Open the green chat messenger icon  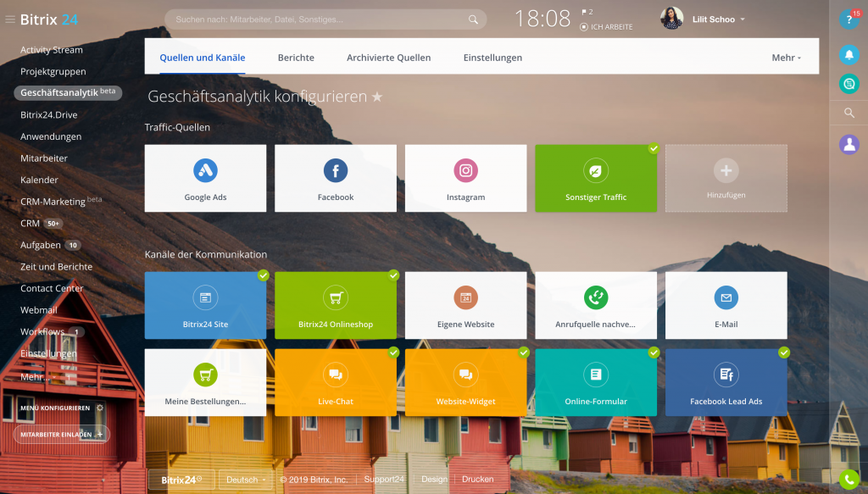849,84
